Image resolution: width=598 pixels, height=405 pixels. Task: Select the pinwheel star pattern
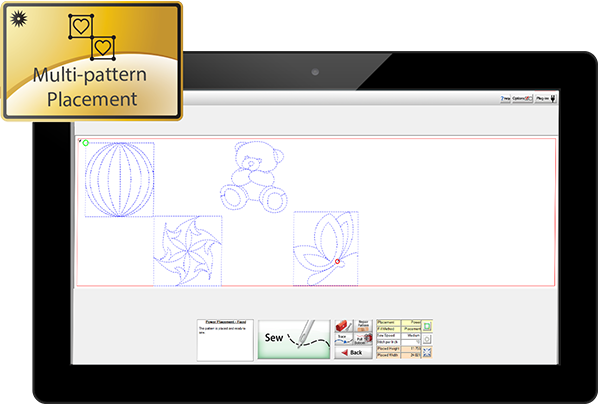[x=187, y=251]
